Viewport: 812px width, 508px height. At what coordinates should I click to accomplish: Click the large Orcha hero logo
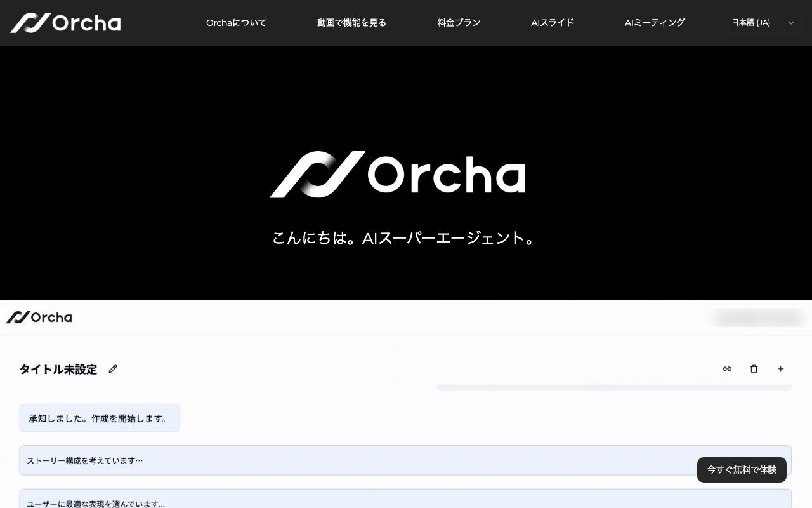coord(398,175)
